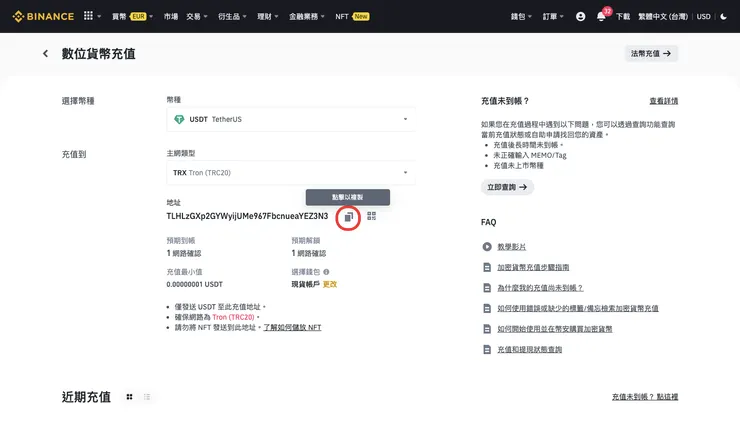
Task: Expand the USDT TetherUS coin dropdown
Action: 291,119
